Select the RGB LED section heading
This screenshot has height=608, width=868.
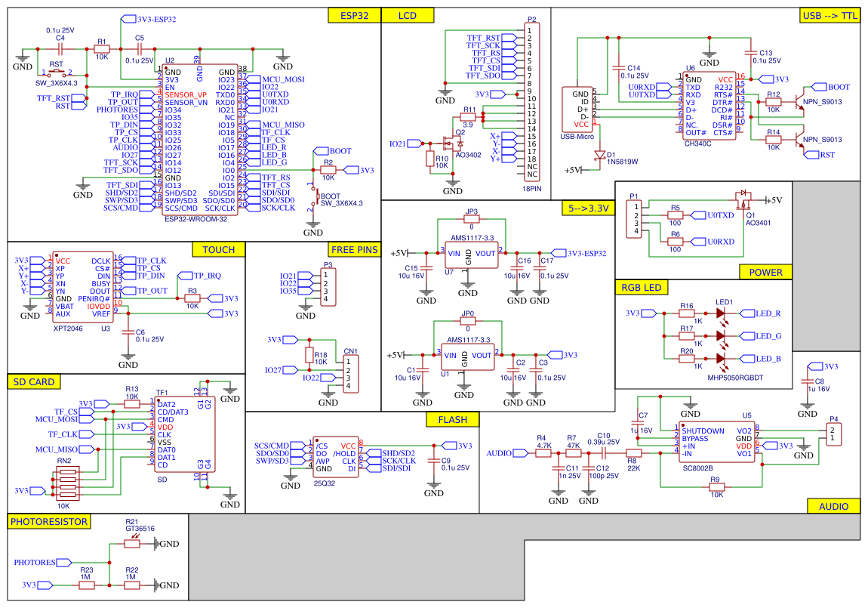pyautogui.click(x=641, y=288)
